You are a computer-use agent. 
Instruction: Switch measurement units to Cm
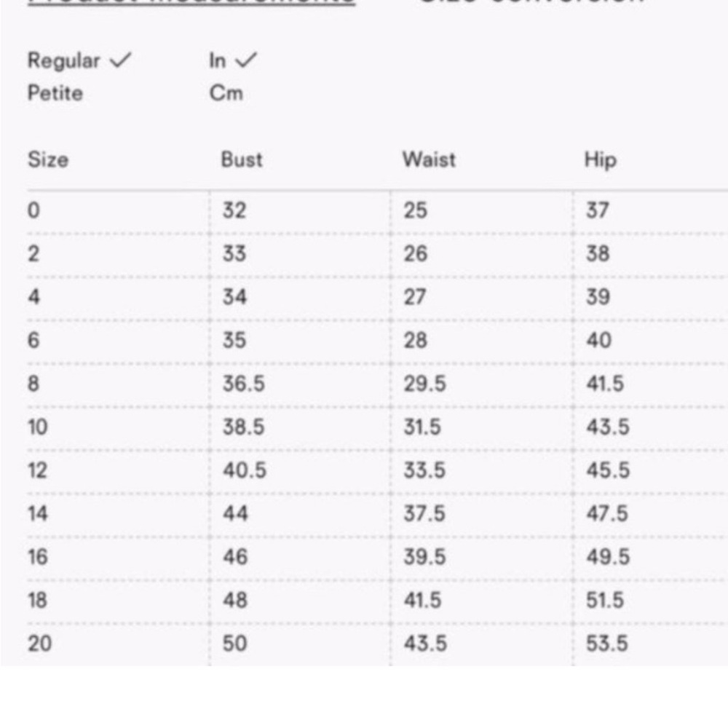(x=226, y=93)
